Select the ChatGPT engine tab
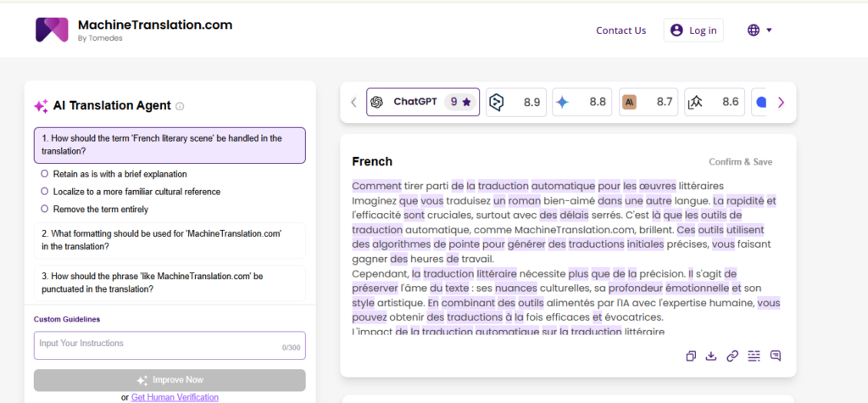The image size is (868, 403). pos(423,102)
